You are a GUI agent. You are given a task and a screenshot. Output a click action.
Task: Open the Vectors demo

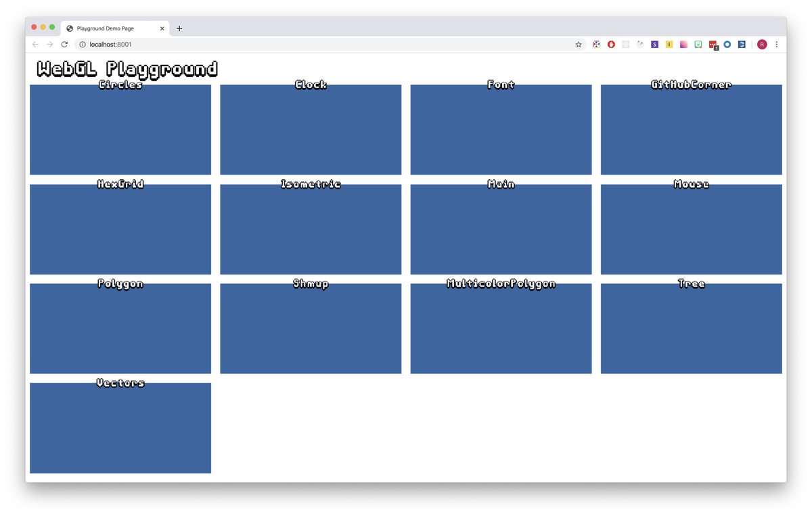120,427
